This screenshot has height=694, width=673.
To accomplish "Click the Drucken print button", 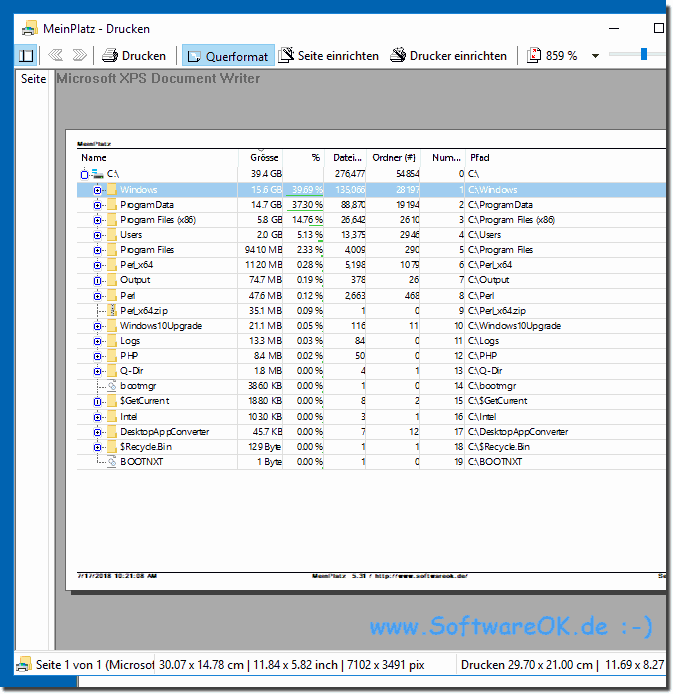I will pos(134,55).
